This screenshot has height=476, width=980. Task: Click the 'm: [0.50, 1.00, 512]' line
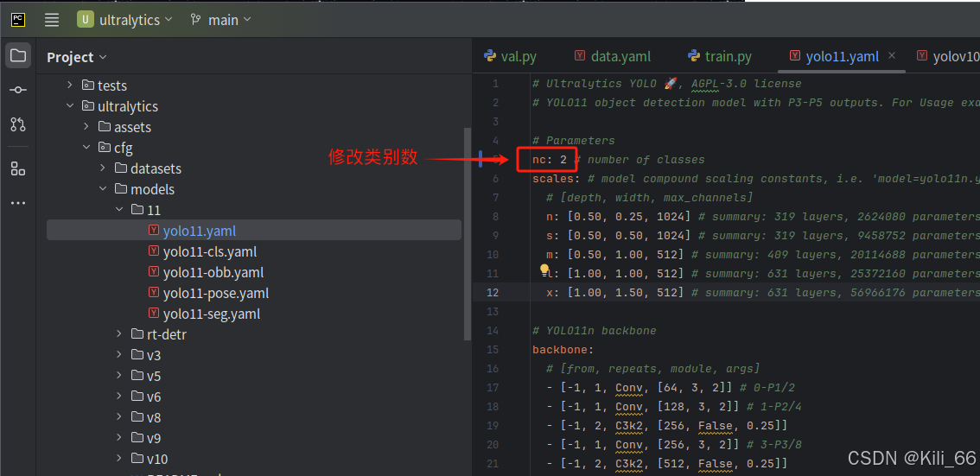763,255
